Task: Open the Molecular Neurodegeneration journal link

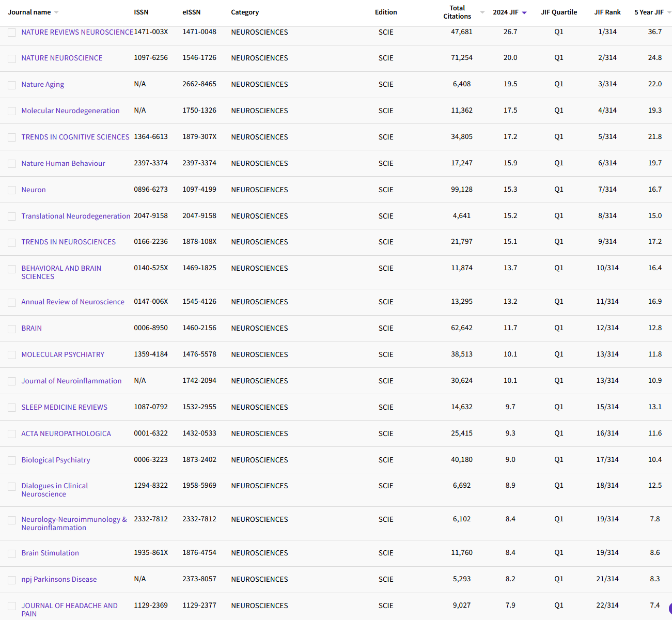Action: [x=70, y=111]
